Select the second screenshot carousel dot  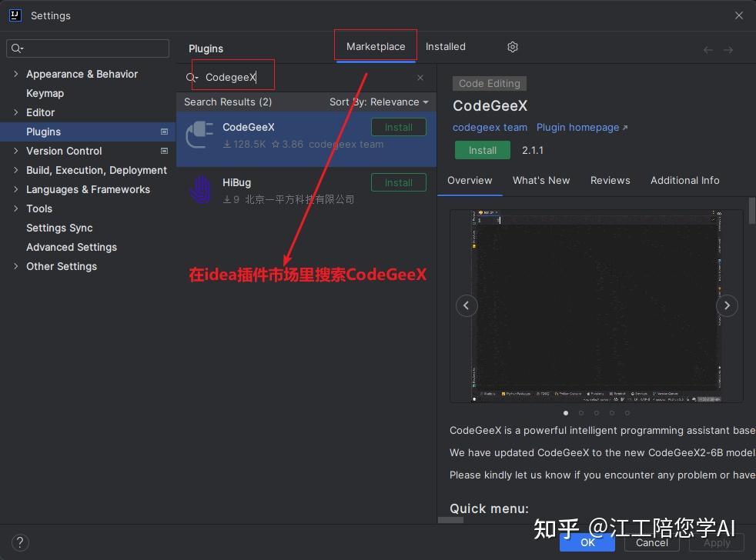click(581, 413)
